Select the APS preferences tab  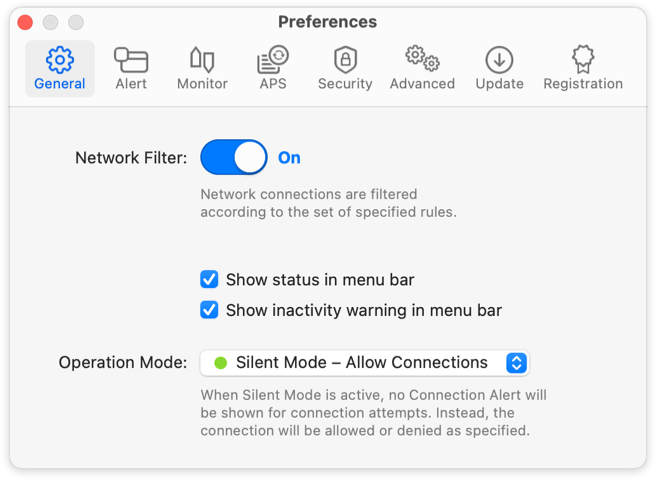273,69
